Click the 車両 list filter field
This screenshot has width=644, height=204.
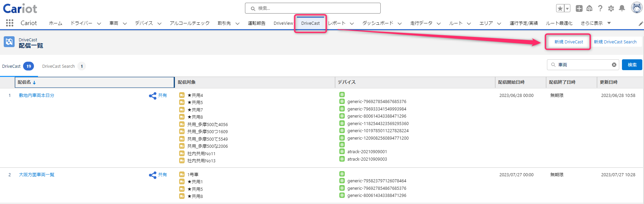coord(583,65)
